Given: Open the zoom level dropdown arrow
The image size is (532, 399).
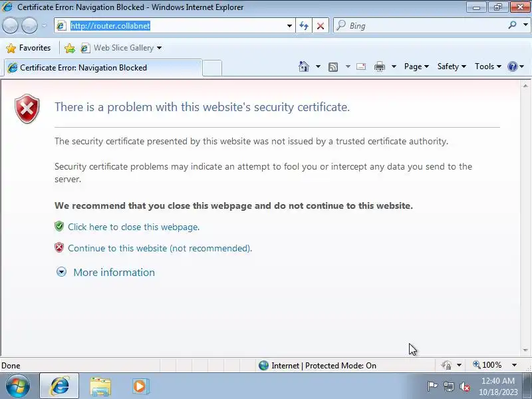Looking at the screenshot, I should click(x=514, y=365).
